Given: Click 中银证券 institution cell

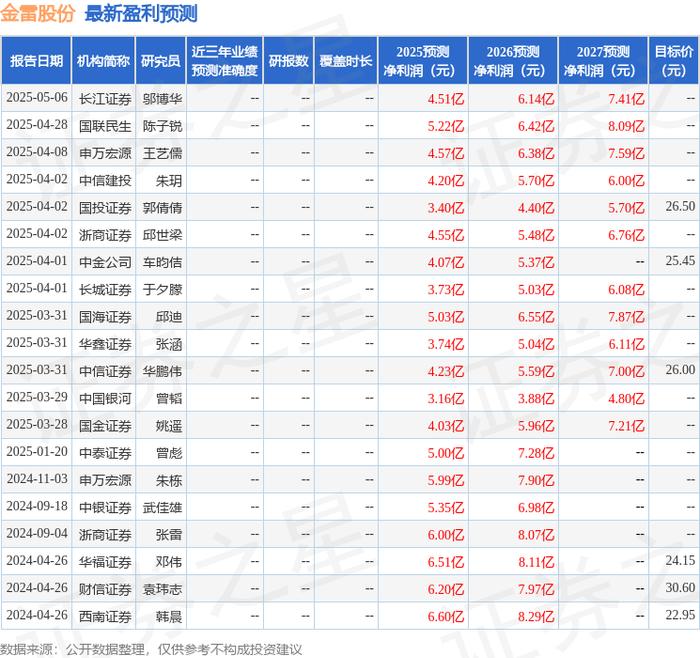Looking at the screenshot, I should (x=105, y=507).
